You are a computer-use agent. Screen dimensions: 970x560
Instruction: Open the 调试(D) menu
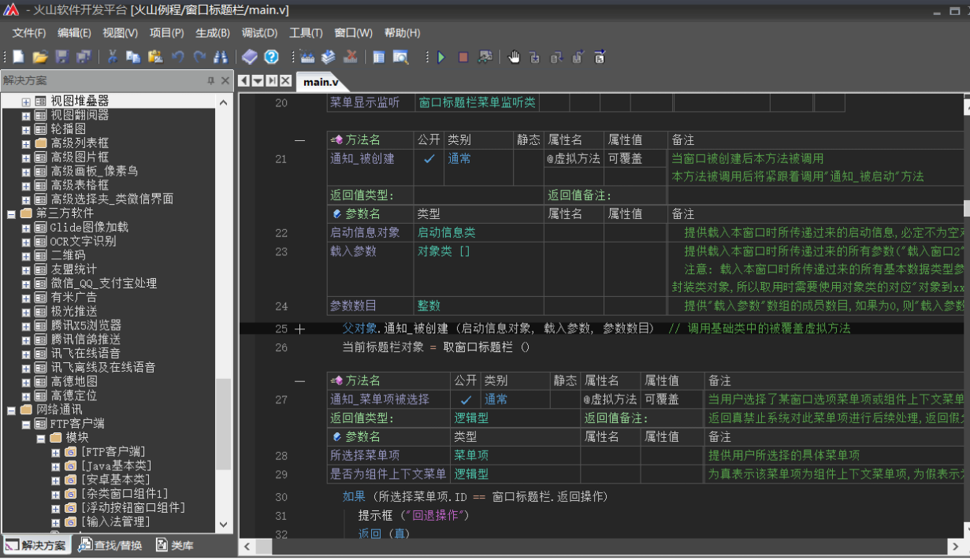coord(259,33)
